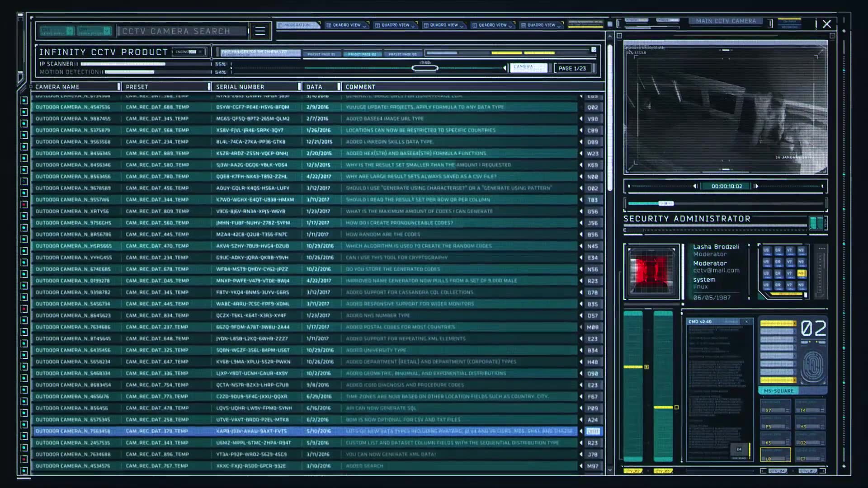Click the MS-SQUARE button

click(778, 391)
